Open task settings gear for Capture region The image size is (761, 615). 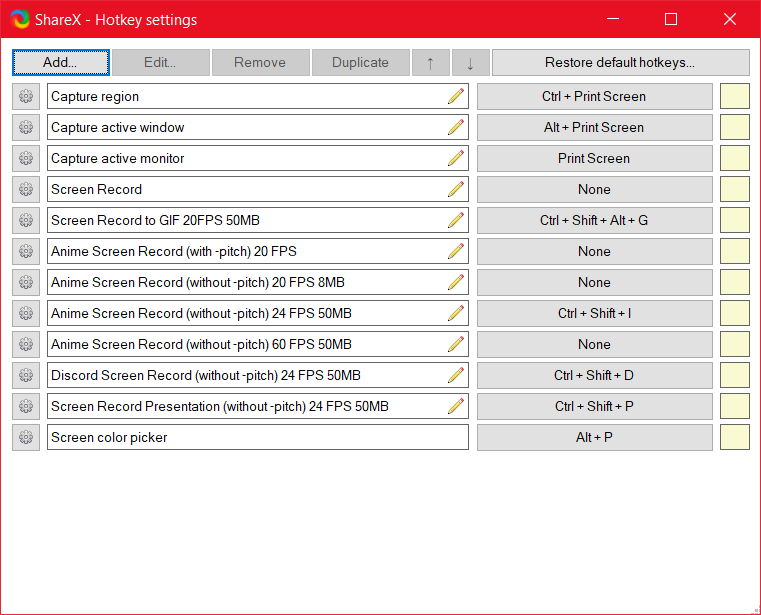tap(26, 96)
